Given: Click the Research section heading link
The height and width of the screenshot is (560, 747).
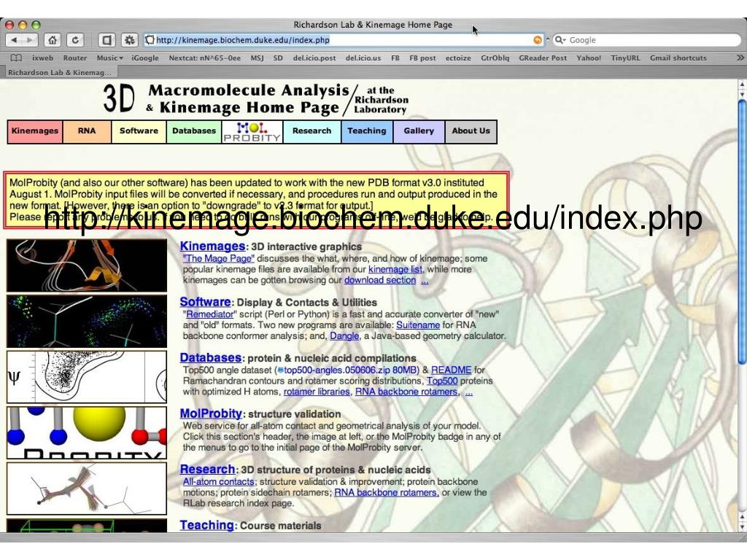Looking at the screenshot, I should [x=207, y=469].
